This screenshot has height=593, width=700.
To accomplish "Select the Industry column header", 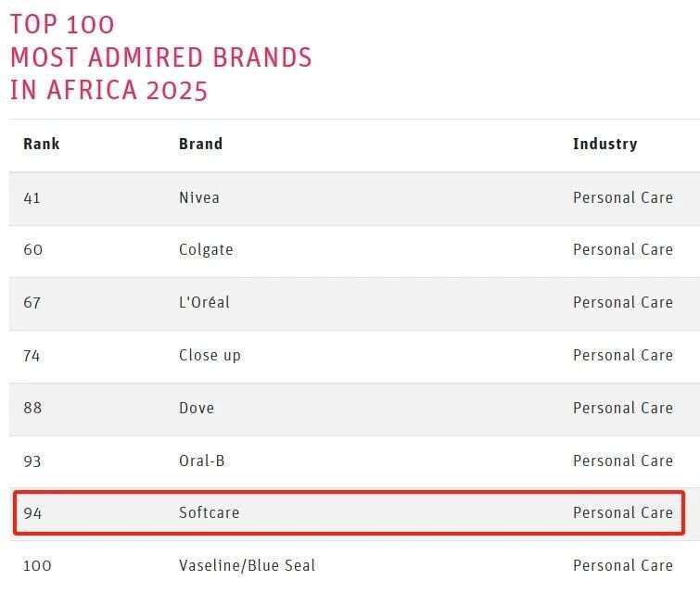I will point(605,144).
